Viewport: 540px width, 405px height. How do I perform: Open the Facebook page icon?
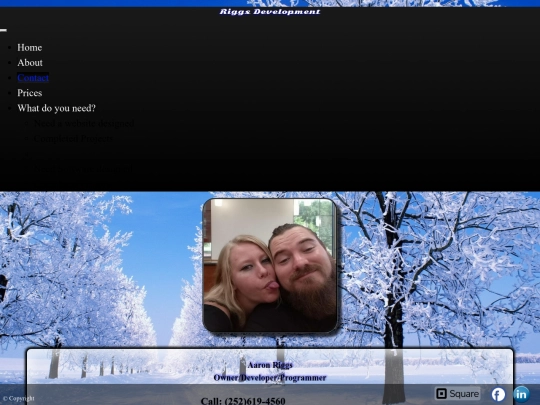click(498, 394)
